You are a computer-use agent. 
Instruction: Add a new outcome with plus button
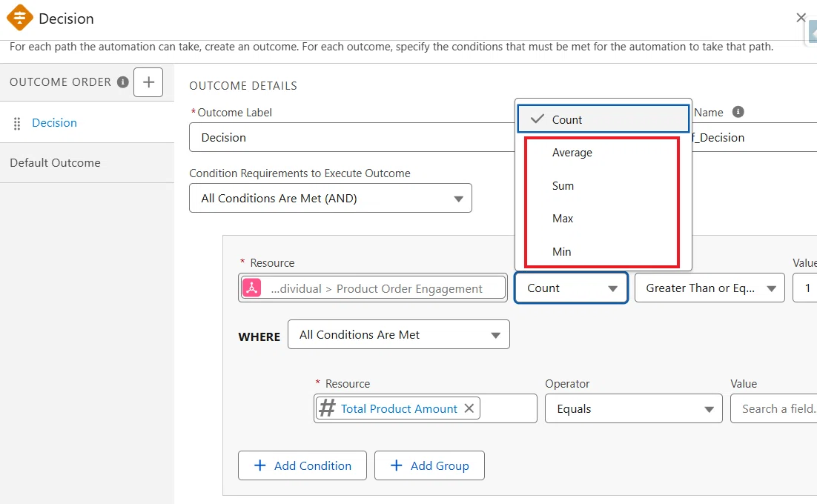[x=148, y=82]
